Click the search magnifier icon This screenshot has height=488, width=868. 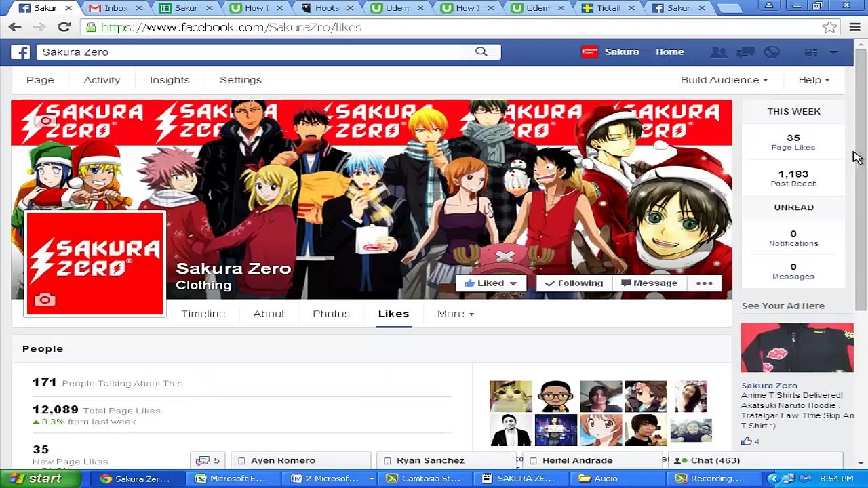click(481, 52)
